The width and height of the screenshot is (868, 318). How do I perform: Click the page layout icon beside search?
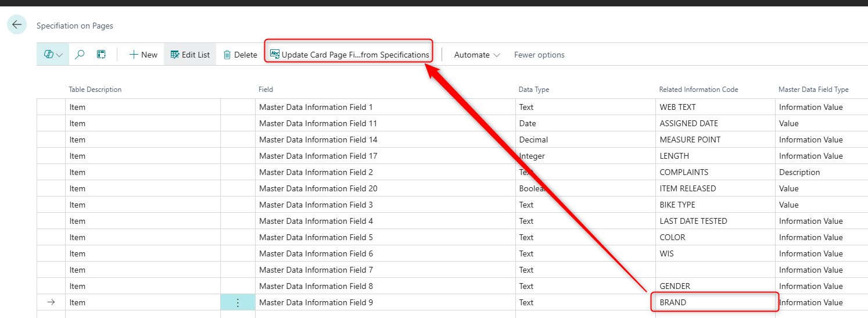[101, 55]
